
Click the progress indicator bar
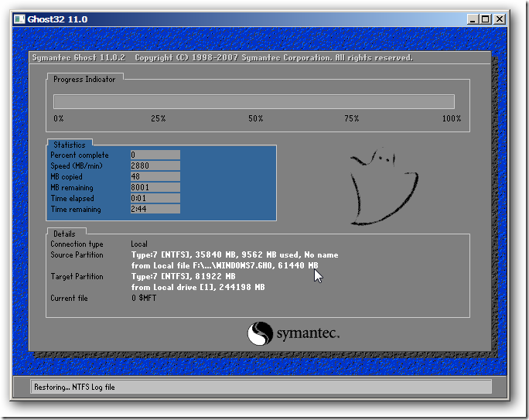[x=254, y=101]
